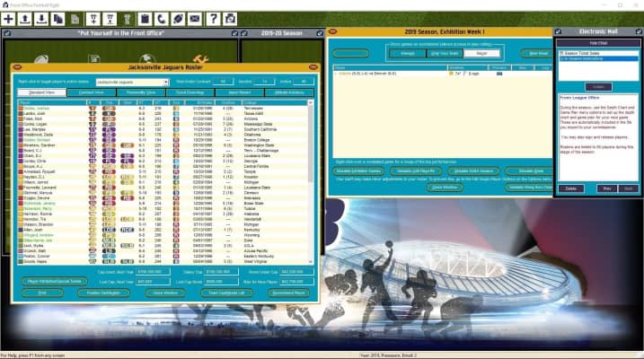The height and width of the screenshot is (359, 644).
Task: Click the phone icon in the toolbar
Action: point(161,18)
